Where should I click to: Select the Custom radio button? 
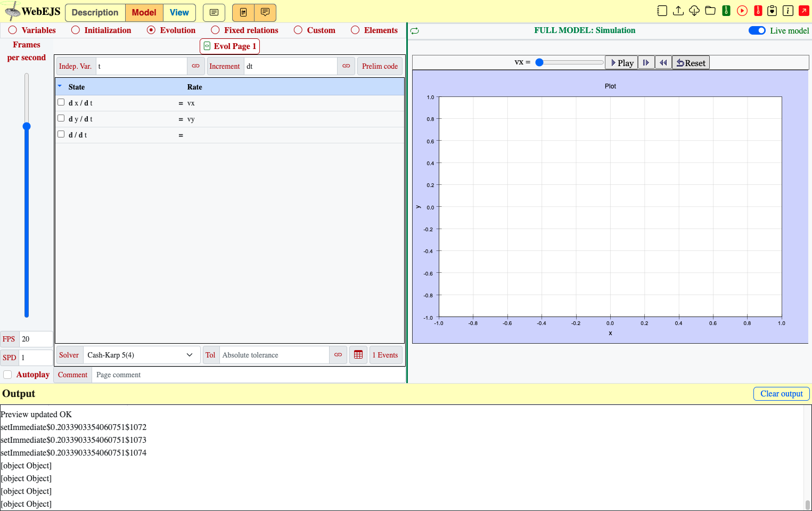coord(298,30)
